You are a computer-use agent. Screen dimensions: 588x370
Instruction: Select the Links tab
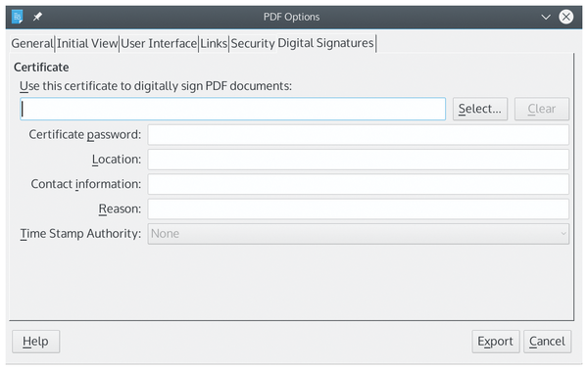click(214, 43)
